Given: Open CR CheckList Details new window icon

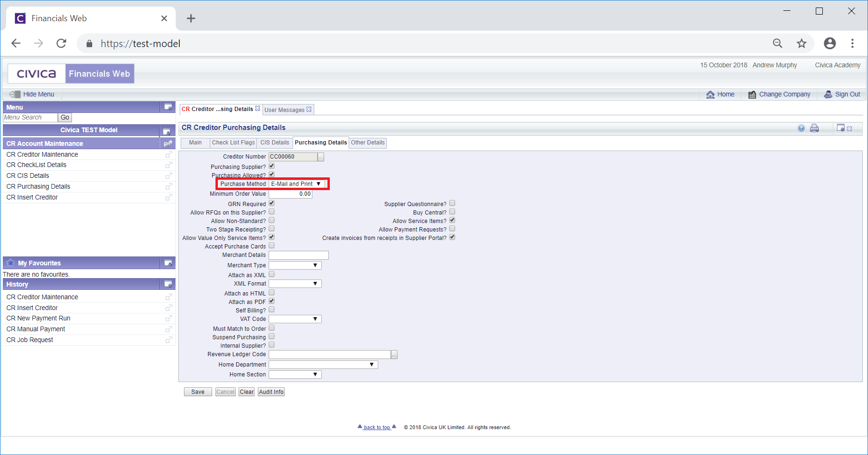Looking at the screenshot, I should 168,165.
